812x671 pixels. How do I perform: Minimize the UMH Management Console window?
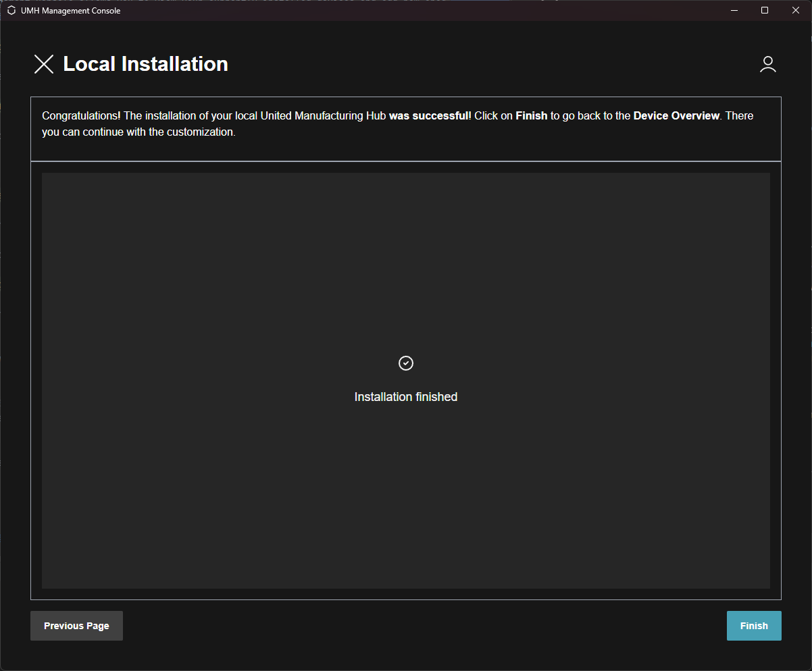point(734,10)
